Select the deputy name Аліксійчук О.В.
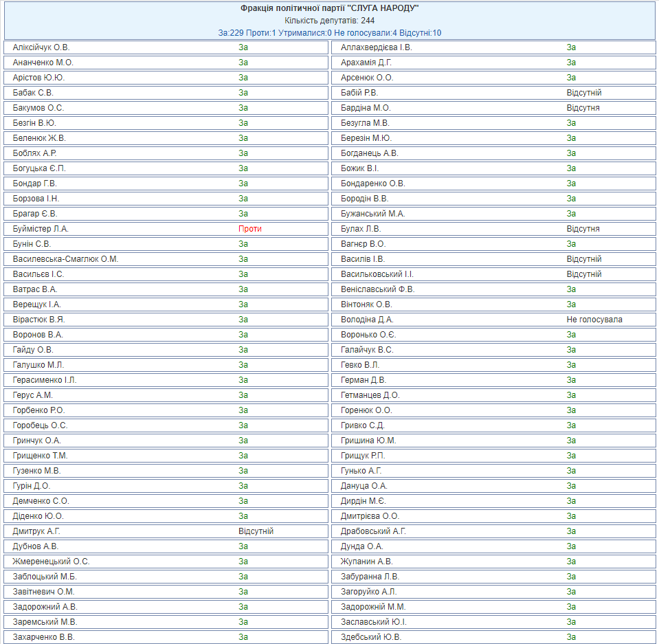This screenshot has height=644, width=659. click(41, 47)
